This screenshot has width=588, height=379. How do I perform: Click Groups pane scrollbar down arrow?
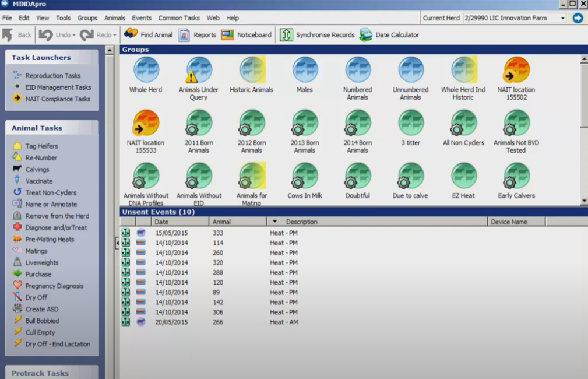(584, 201)
